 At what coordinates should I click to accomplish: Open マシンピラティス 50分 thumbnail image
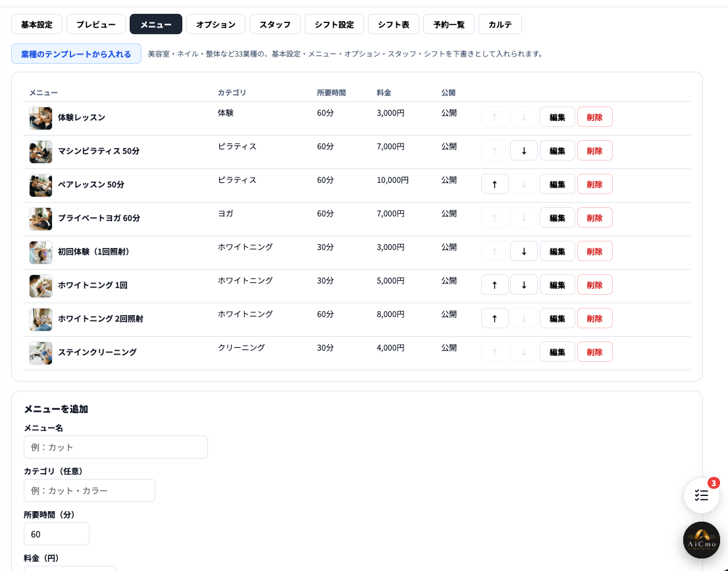click(41, 152)
